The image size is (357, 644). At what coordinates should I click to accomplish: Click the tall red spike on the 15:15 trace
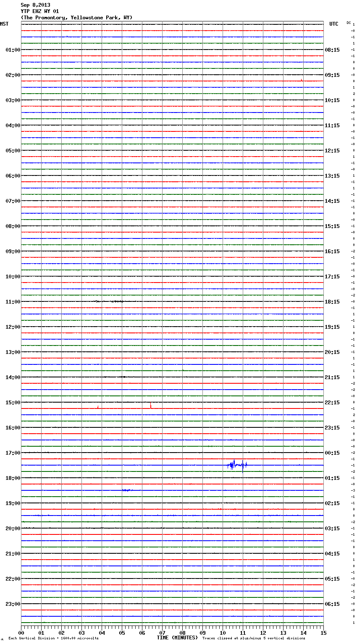[151, 405]
